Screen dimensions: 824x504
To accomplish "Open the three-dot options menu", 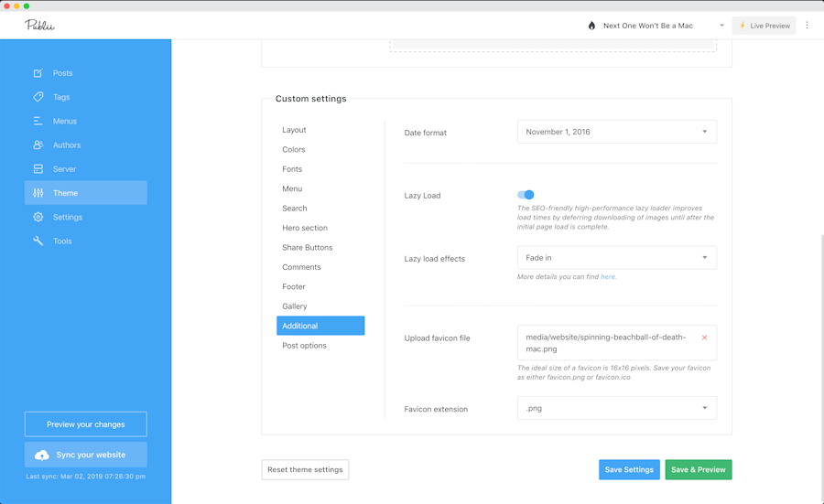I will (807, 26).
